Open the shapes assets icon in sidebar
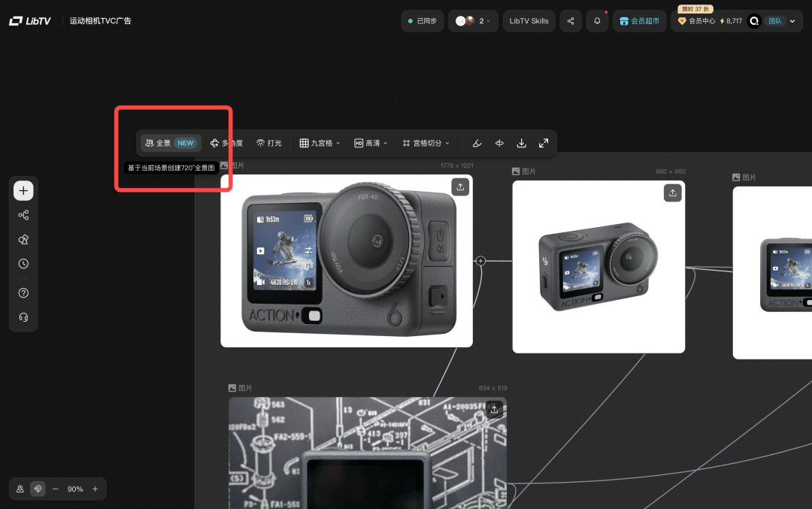The image size is (812, 509). 23,239
